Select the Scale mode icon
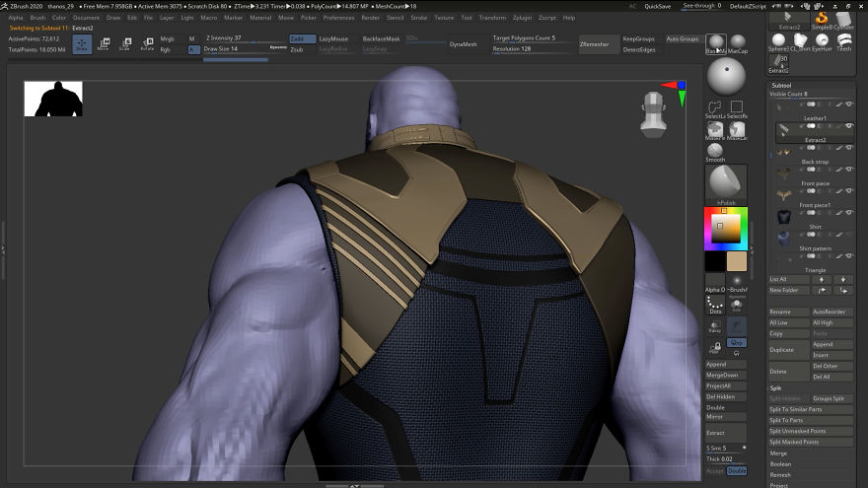The width and height of the screenshot is (868, 488). tap(125, 44)
